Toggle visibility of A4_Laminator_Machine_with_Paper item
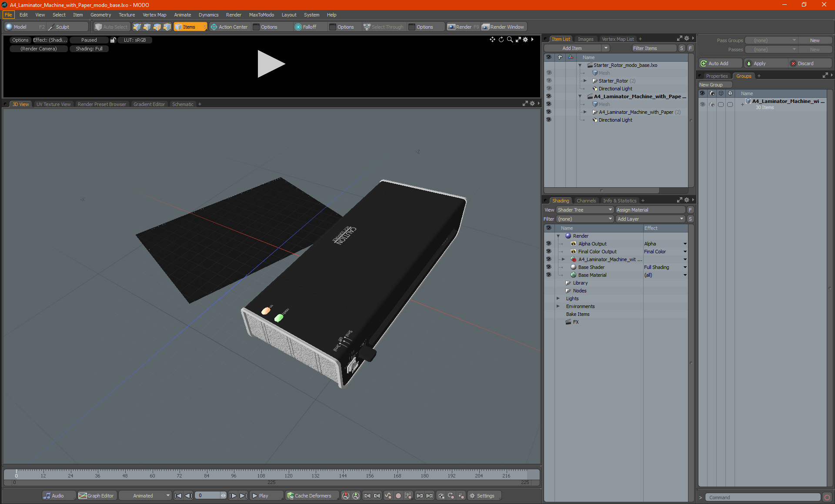 (548, 112)
